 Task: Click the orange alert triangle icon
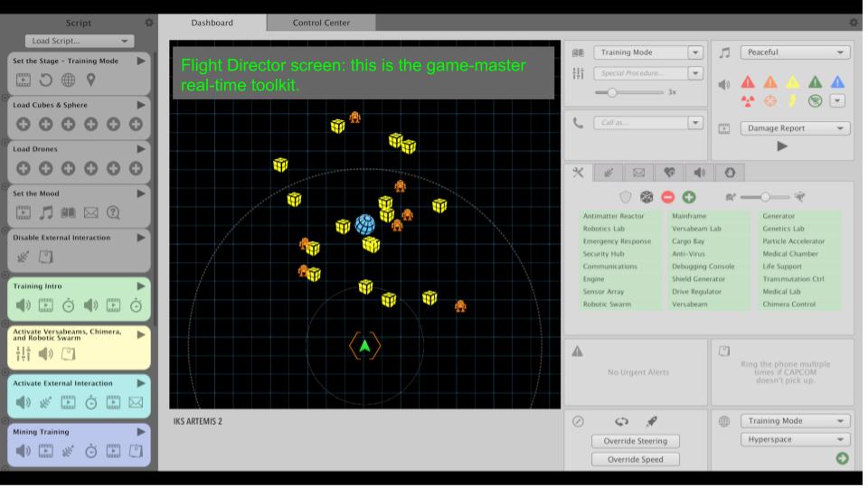click(x=770, y=82)
